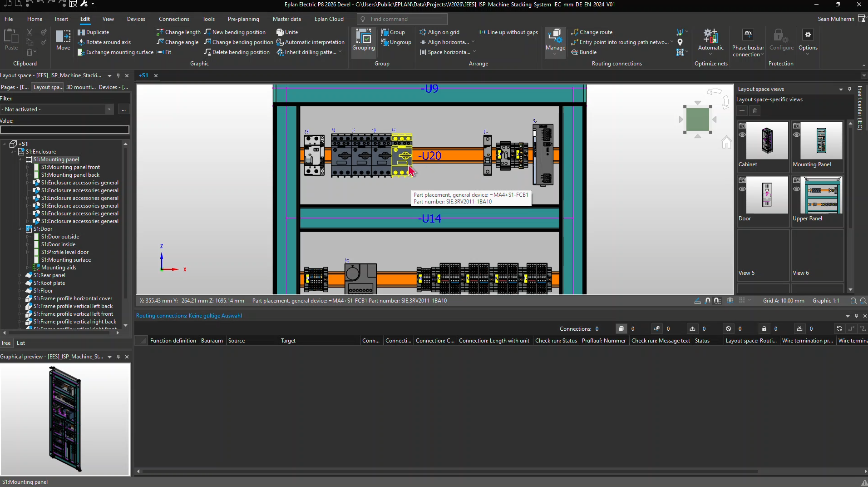This screenshot has width=868, height=487.
Task: Click the Change route icon
Action: [x=575, y=32]
